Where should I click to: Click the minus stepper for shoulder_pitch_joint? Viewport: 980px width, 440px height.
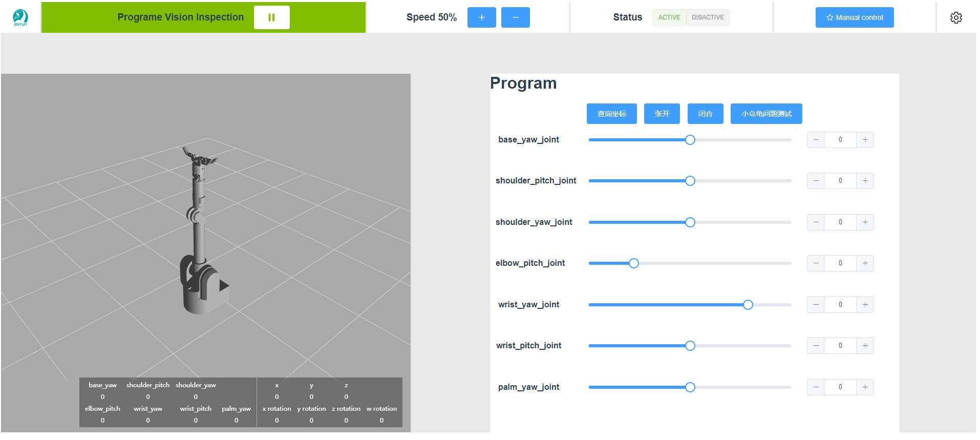tap(816, 181)
